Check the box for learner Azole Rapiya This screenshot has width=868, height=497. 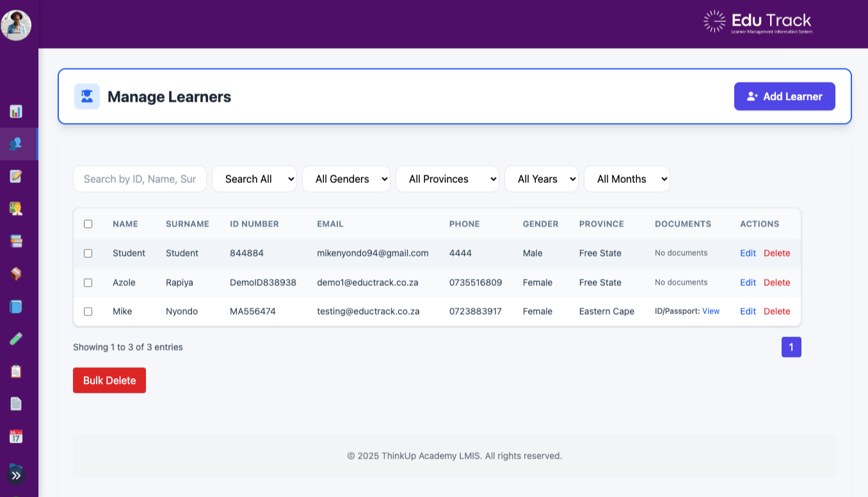click(x=88, y=283)
